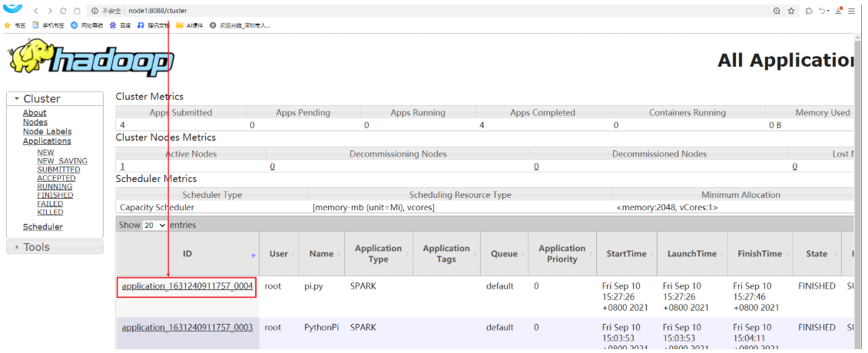
Task: Bookmark this page with the star icon
Action: (x=791, y=11)
